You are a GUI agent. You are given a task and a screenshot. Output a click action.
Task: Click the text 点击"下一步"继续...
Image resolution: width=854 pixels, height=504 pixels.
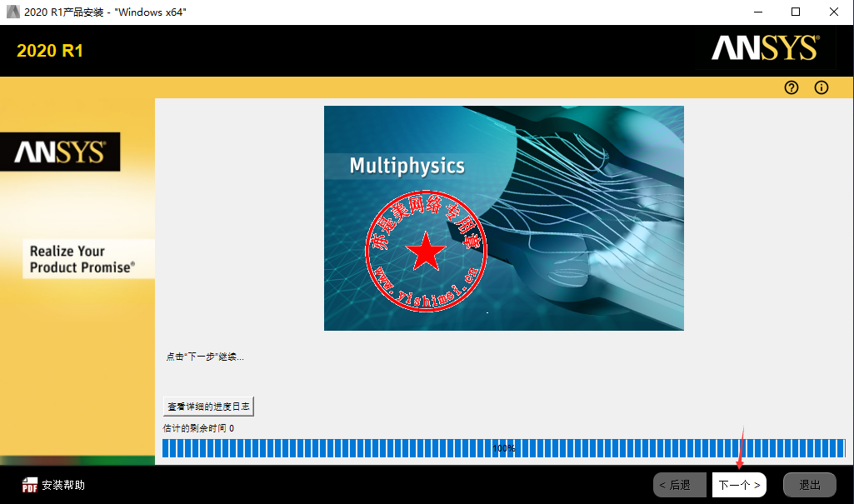click(205, 357)
